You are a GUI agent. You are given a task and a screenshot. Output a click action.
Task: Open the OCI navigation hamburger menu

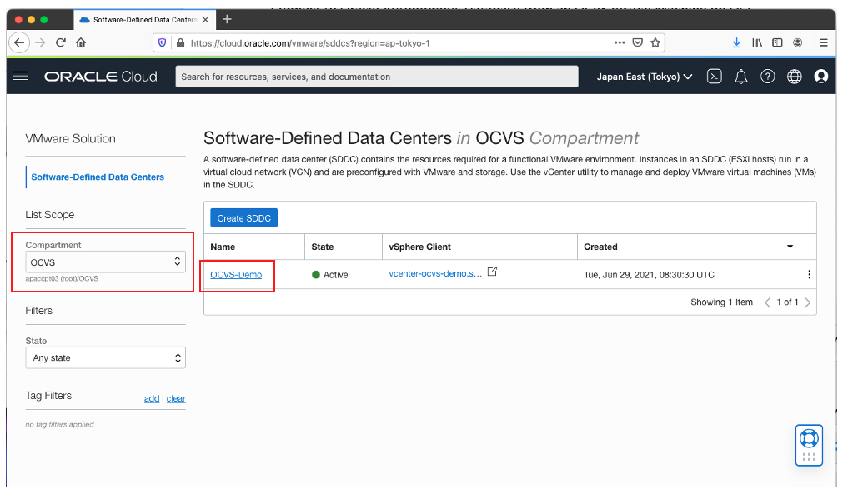point(21,76)
